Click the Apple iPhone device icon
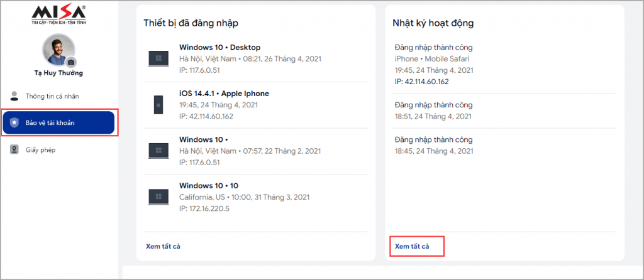Image resolution: width=644 pixels, height=280 pixels. pyautogui.click(x=158, y=105)
